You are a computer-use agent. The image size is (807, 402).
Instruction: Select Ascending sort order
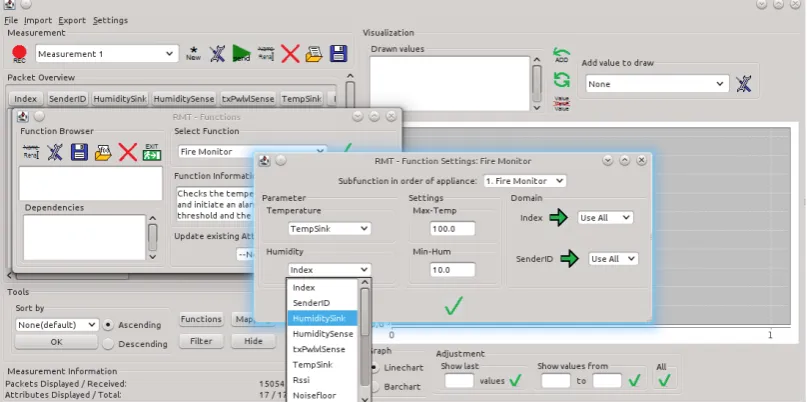[x=108, y=325]
